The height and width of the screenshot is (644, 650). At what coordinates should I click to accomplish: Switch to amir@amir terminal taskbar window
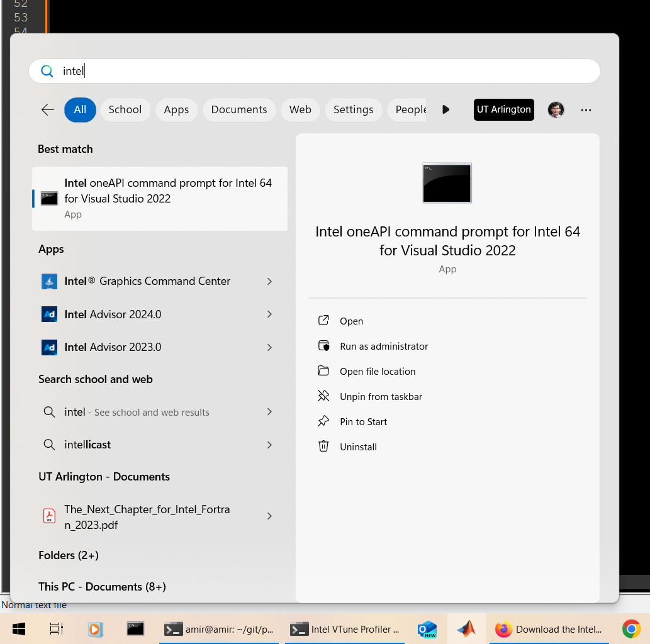(x=219, y=629)
